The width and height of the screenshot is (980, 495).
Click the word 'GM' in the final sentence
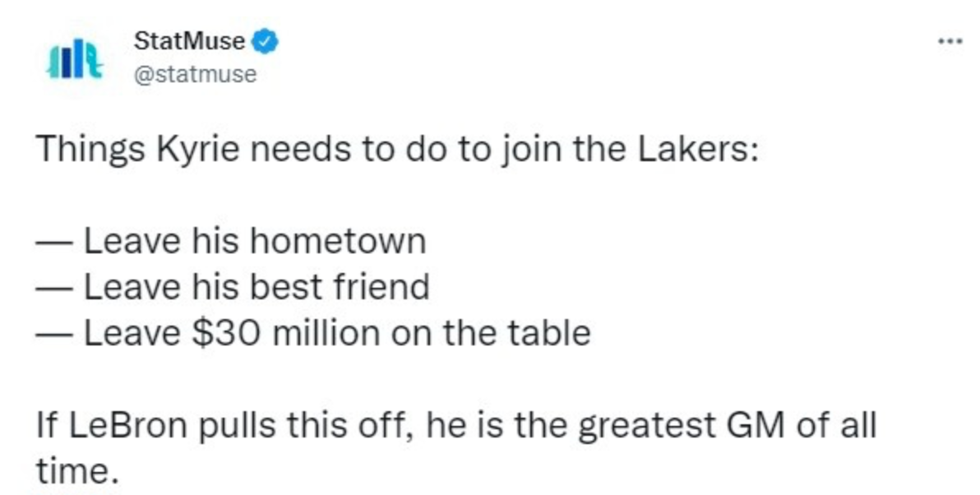[755, 426]
